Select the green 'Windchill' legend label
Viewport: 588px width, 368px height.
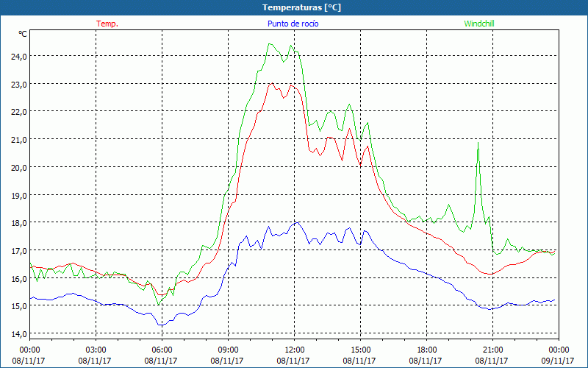pos(479,24)
